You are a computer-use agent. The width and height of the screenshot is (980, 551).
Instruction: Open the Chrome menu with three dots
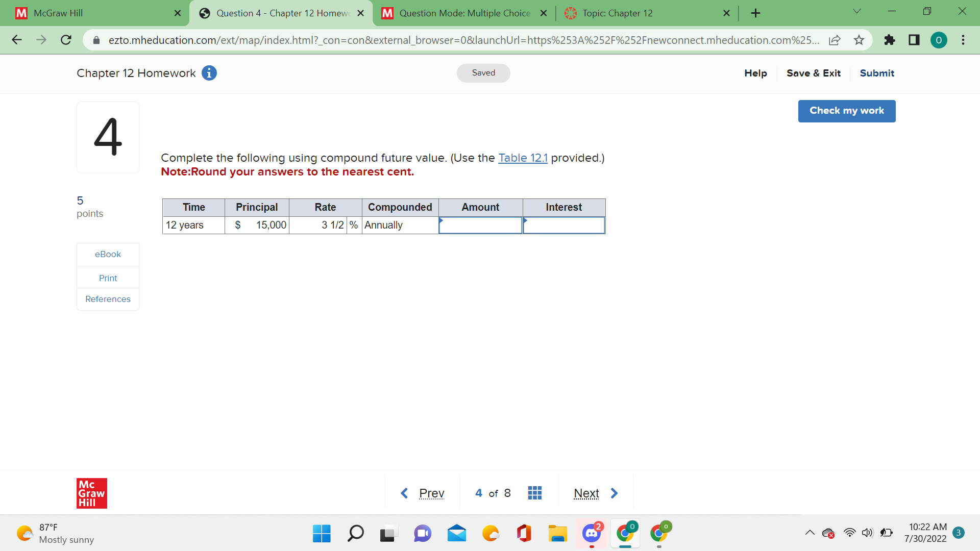click(x=964, y=40)
